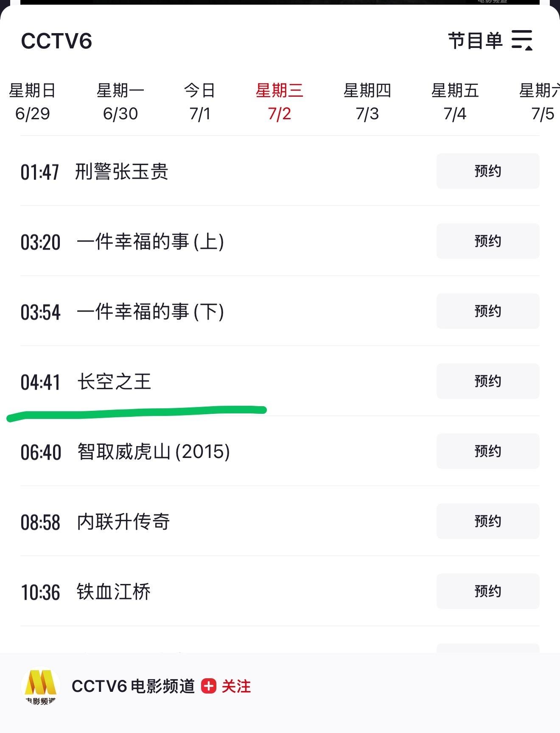This screenshot has width=560, height=733.
Task: Switch to 星期一 6/30 schedule
Action: [x=120, y=102]
